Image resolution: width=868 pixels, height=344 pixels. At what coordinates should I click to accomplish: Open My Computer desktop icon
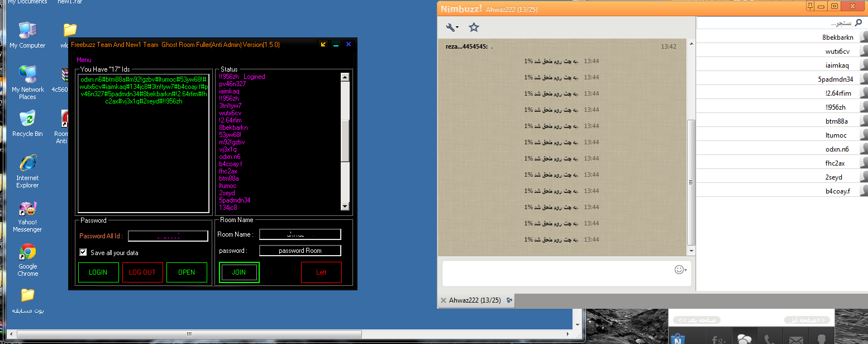pos(27,35)
